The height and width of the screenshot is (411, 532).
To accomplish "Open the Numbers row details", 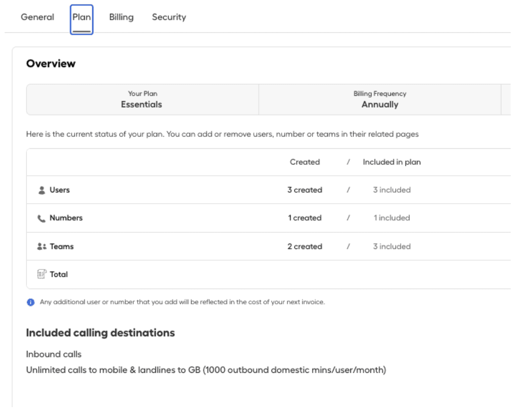I will pos(66,218).
